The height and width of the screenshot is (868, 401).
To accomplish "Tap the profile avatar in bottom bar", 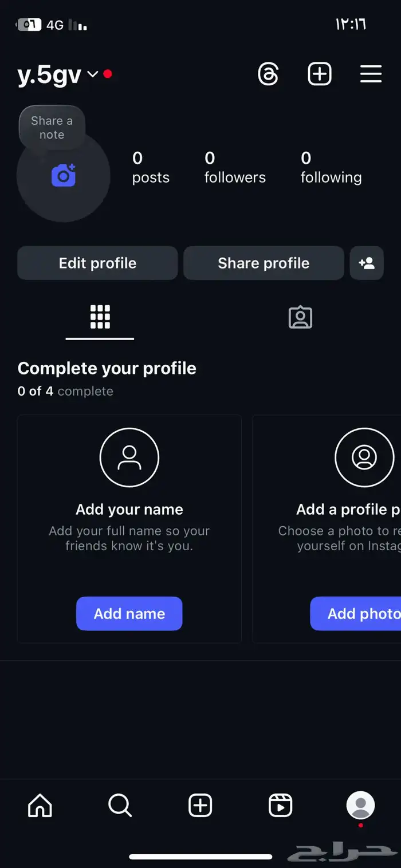I will [360, 806].
